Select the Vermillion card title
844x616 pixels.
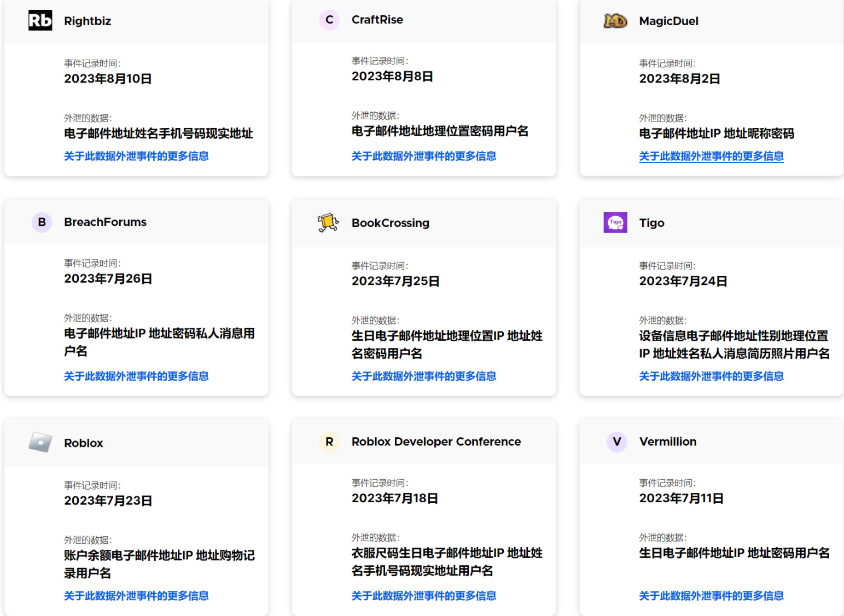coord(668,441)
